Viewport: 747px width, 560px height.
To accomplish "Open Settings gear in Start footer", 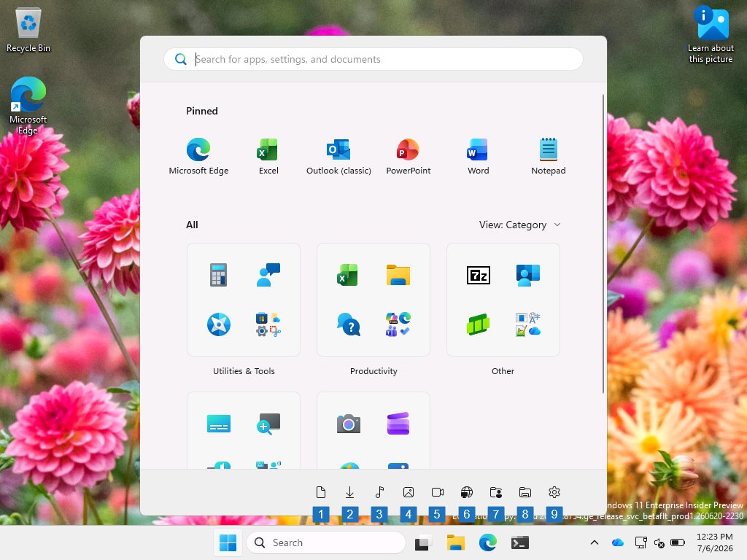I will (x=554, y=492).
